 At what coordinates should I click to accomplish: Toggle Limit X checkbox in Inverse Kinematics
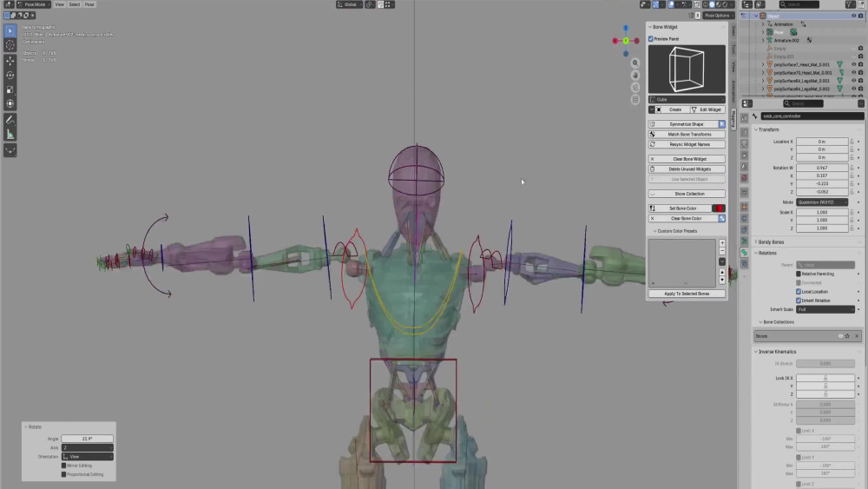(799, 430)
